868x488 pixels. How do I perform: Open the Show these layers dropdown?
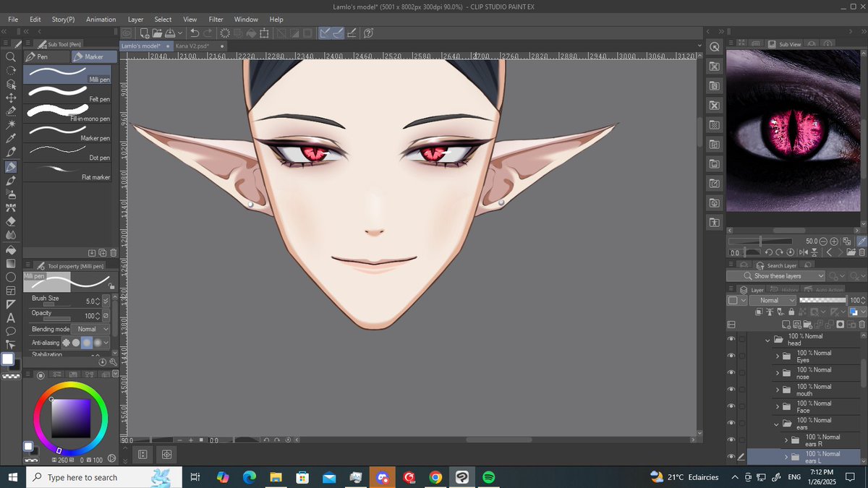point(820,276)
